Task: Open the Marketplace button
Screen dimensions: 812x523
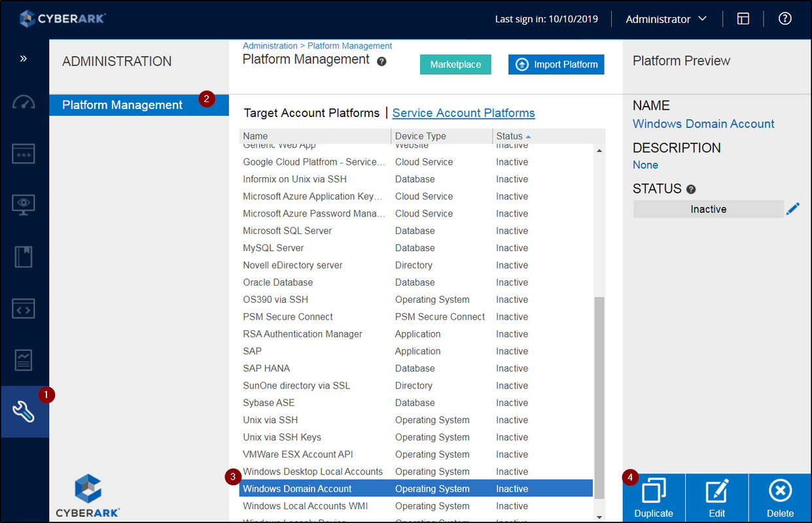Action: coord(455,64)
